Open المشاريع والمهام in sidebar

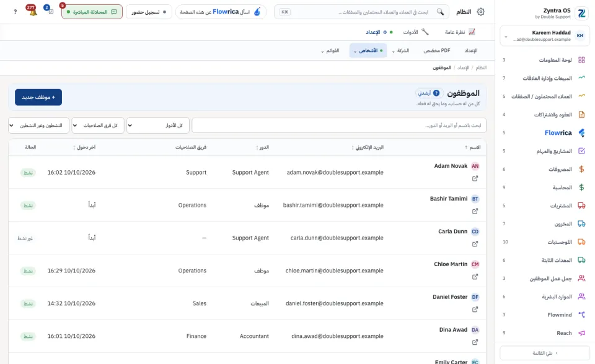[x=545, y=151]
